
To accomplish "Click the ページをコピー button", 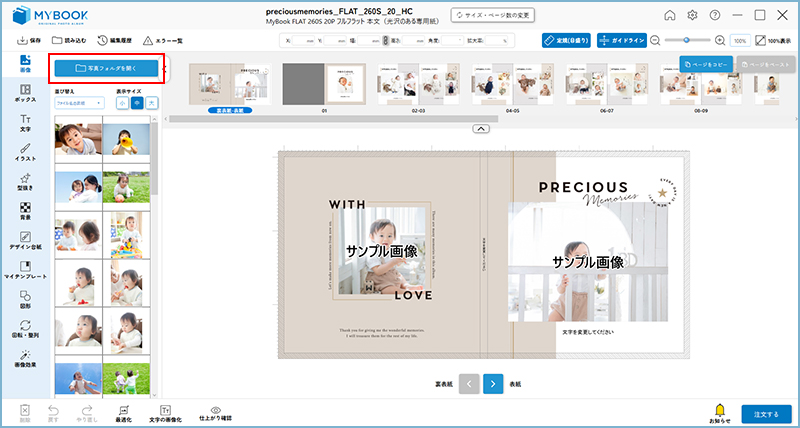I will (706, 64).
